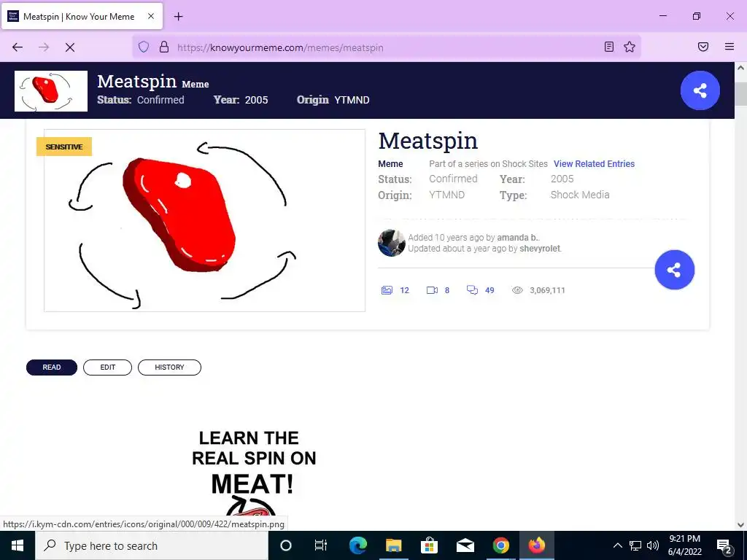
Task: Select the EDIT tab
Action: click(x=108, y=367)
